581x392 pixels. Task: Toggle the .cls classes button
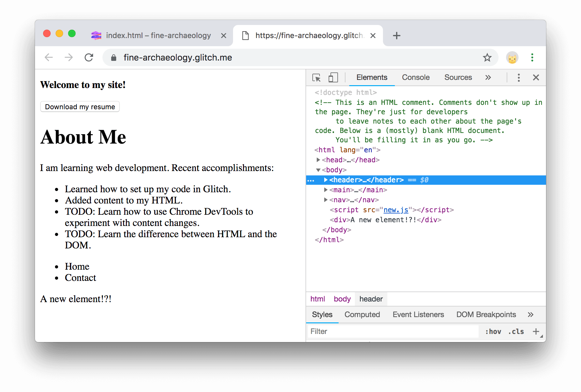[x=516, y=331]
